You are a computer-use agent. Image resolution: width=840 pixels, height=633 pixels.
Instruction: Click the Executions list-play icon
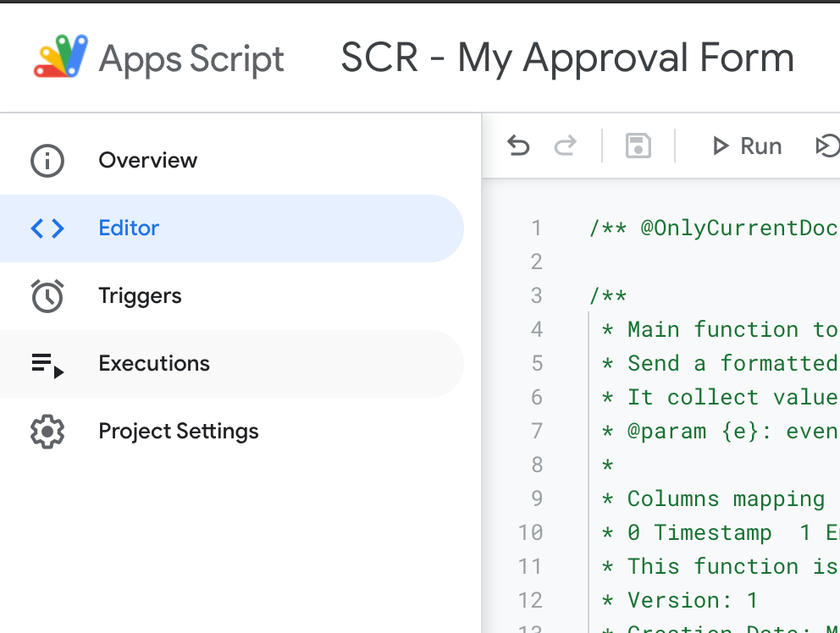pos(47,364)
